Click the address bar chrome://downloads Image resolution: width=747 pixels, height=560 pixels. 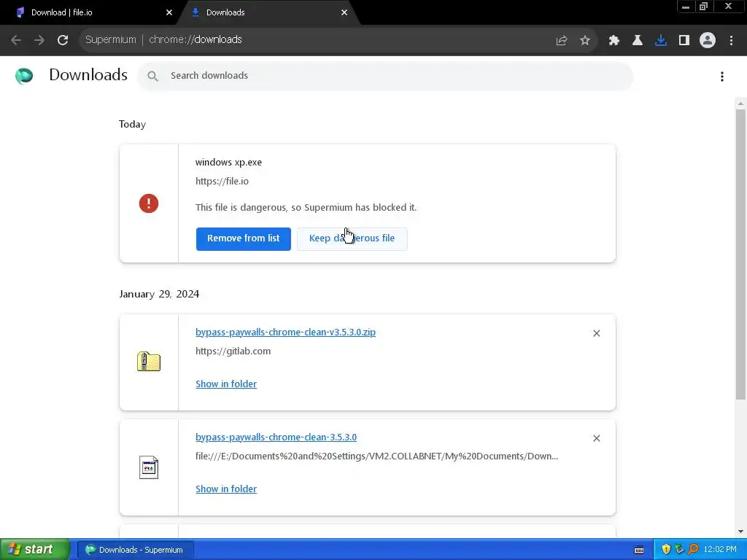(x=196, y=39)
